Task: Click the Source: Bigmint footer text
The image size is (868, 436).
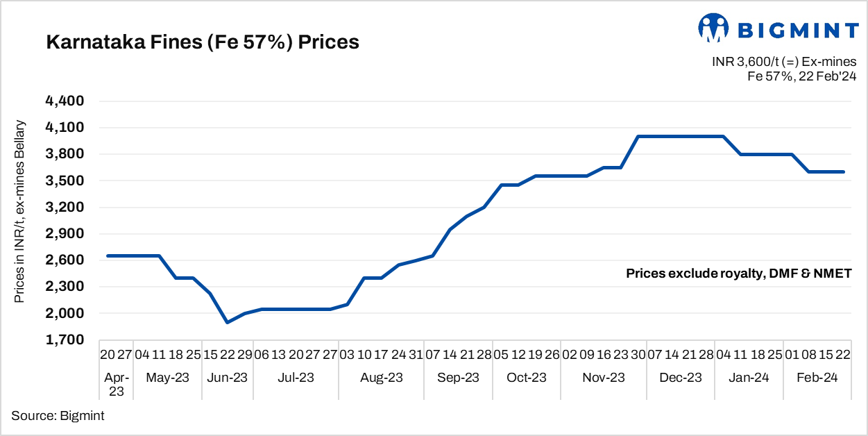Action: [58, 415]
